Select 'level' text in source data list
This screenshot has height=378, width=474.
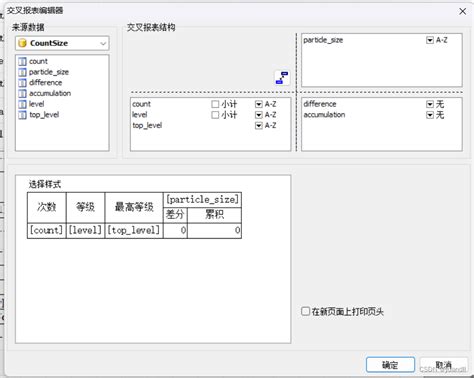(x=36, y=104)
